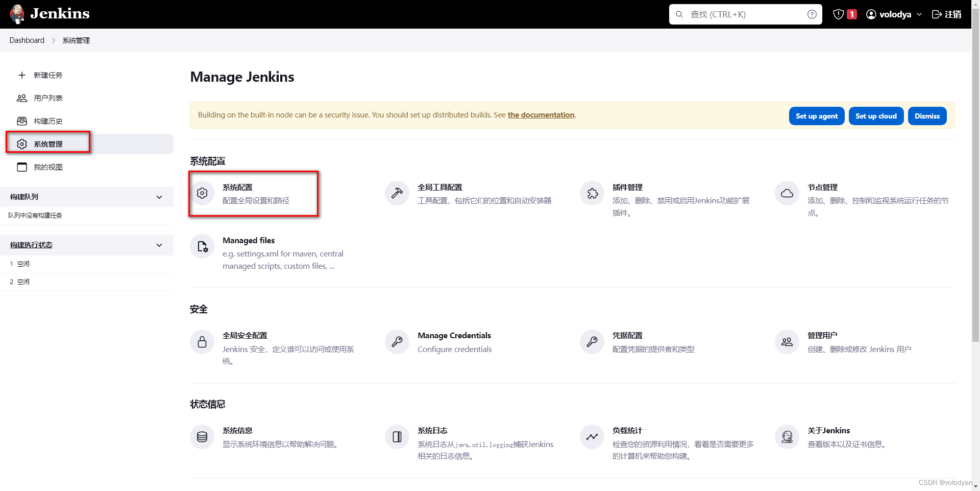Open the search help question-mark icon
Viewport: 980px width, 491px height.
[812, 14]
